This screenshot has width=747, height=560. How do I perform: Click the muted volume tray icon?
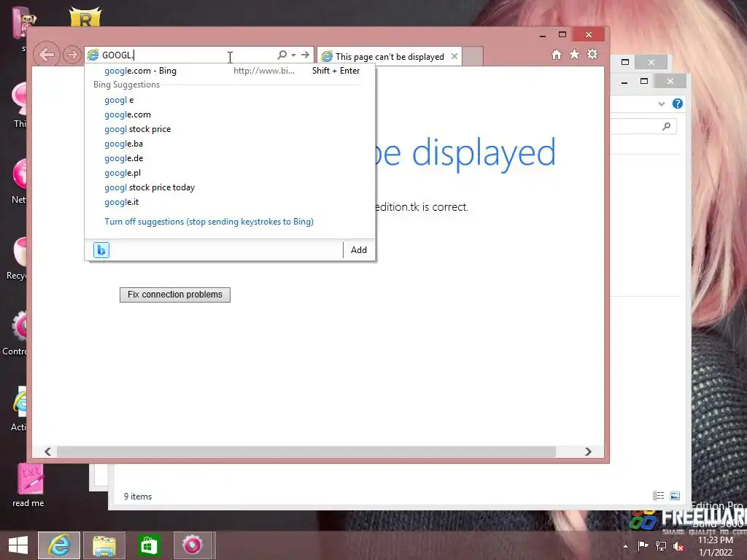pos(678,546)
